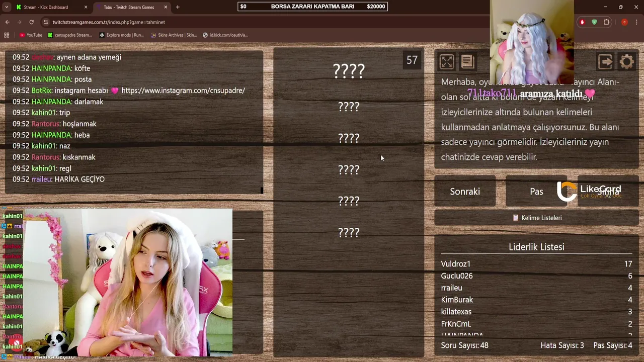
Task: Click the Liderlik Listesi heading
Action: 536,247
